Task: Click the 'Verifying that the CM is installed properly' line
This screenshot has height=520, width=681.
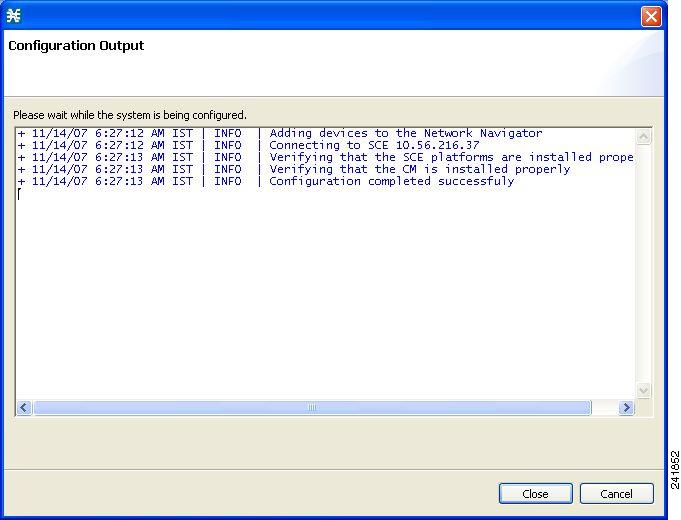Action: [x=294, y=169]
